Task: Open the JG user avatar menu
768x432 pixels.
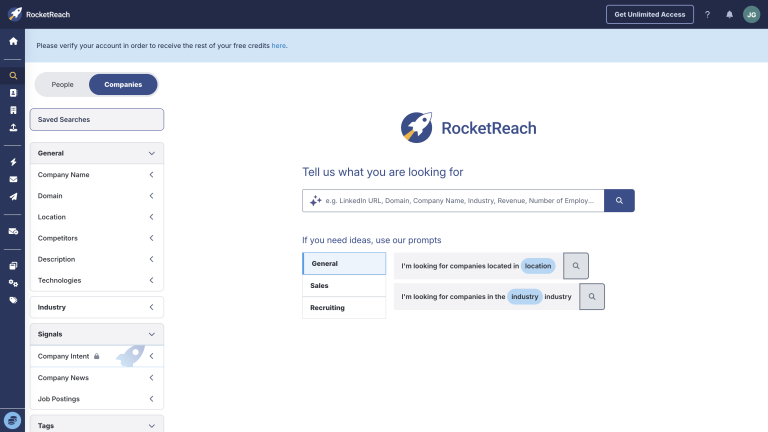Action: point(751,15)
